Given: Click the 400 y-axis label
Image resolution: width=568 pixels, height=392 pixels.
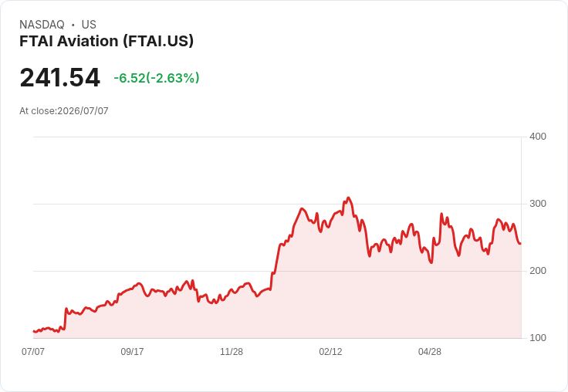Looking at the screenshot, I should (x=538, y=137).
